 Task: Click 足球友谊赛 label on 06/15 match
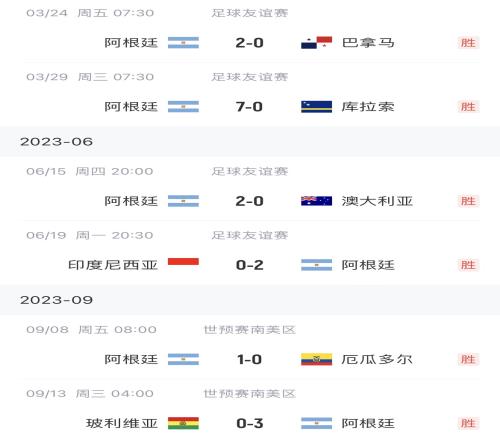[250, 171]
